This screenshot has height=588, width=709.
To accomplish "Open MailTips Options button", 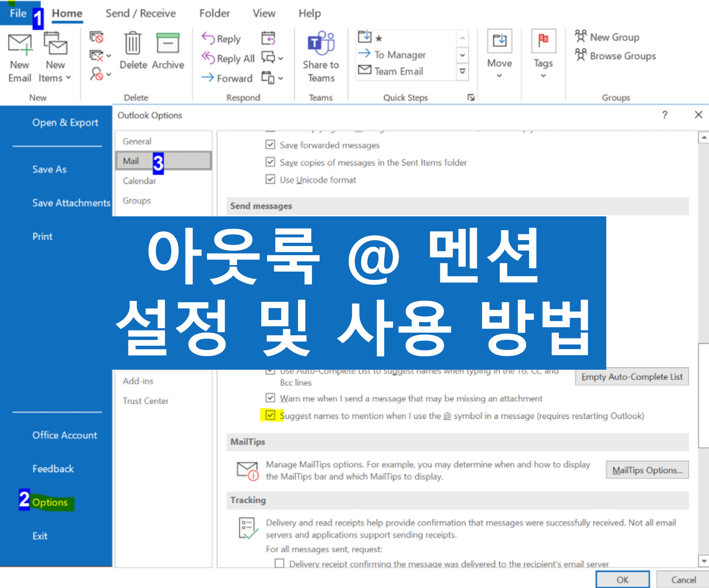I will 647,470.
